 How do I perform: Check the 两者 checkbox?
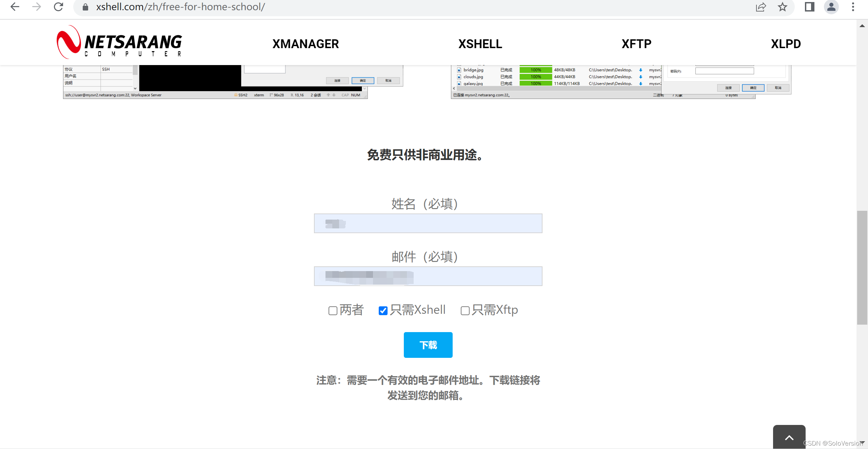click(x=333, y=310)
